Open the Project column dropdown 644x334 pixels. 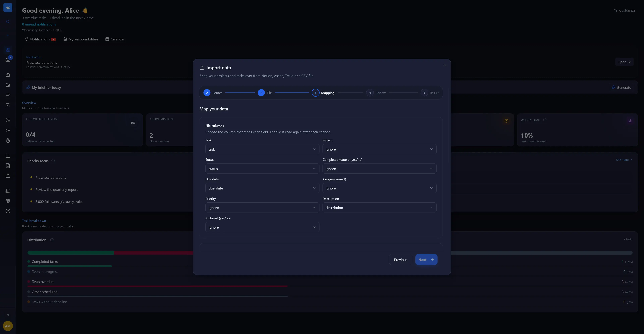click(x=379, y=149)
